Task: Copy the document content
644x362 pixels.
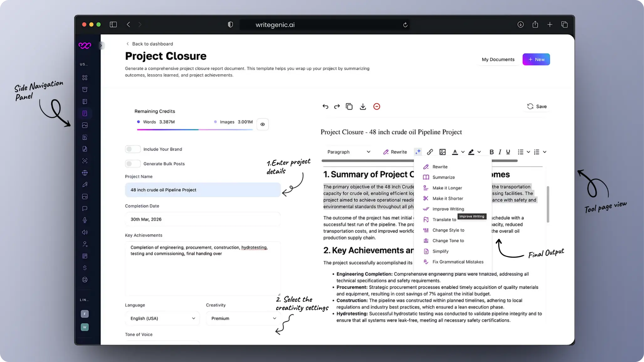Action: coord(349,107)
